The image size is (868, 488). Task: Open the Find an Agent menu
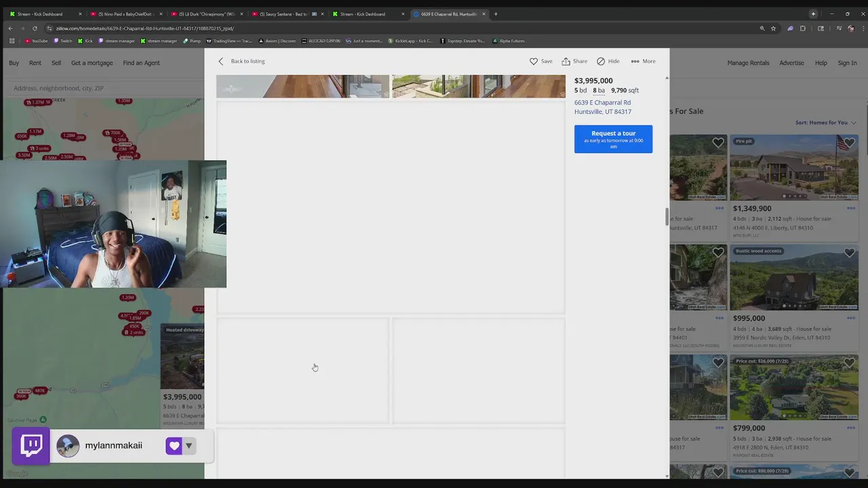coord(141,63)
